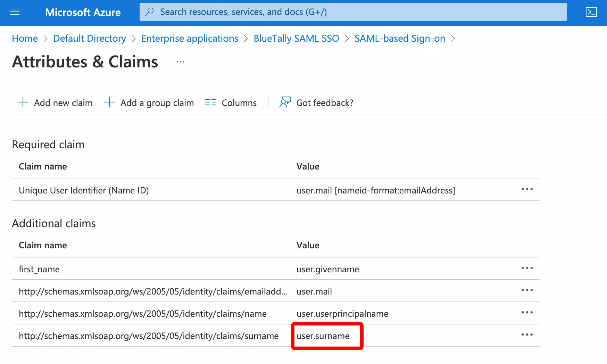The image size is (607, 364).
Task: Open the Columns chooser
Action: pos(231,103)
